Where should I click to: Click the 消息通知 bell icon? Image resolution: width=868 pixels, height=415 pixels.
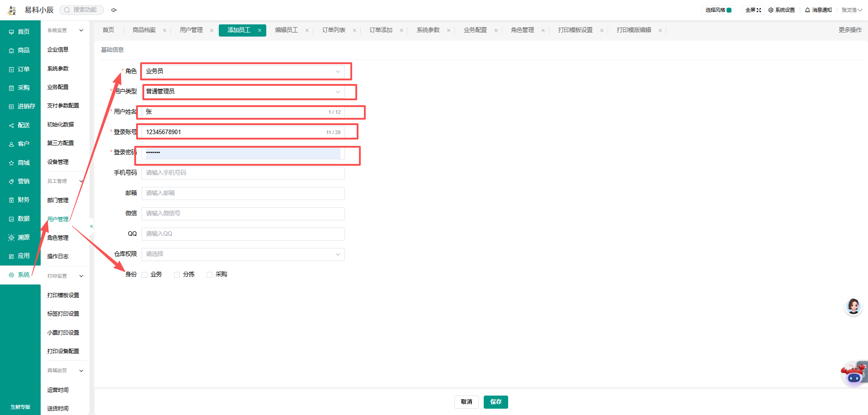807,10
